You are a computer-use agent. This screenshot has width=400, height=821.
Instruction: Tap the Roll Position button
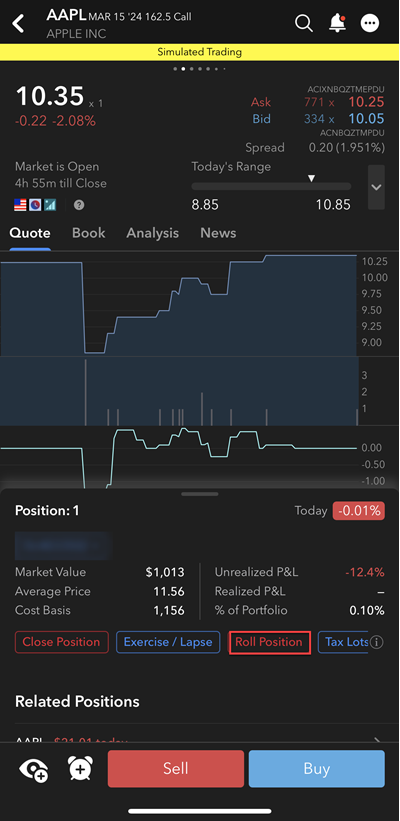click(x=270, y=642)
